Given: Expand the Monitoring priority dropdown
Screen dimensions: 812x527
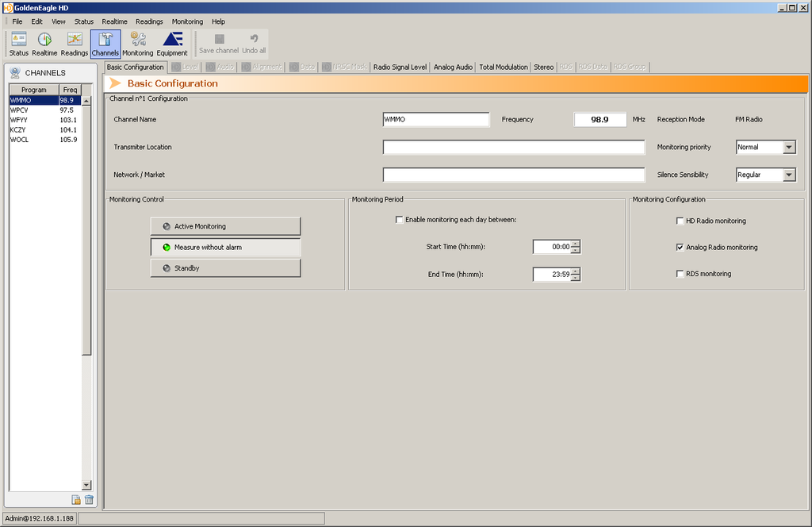Looking at the screenshot, I should click(788, 147).
